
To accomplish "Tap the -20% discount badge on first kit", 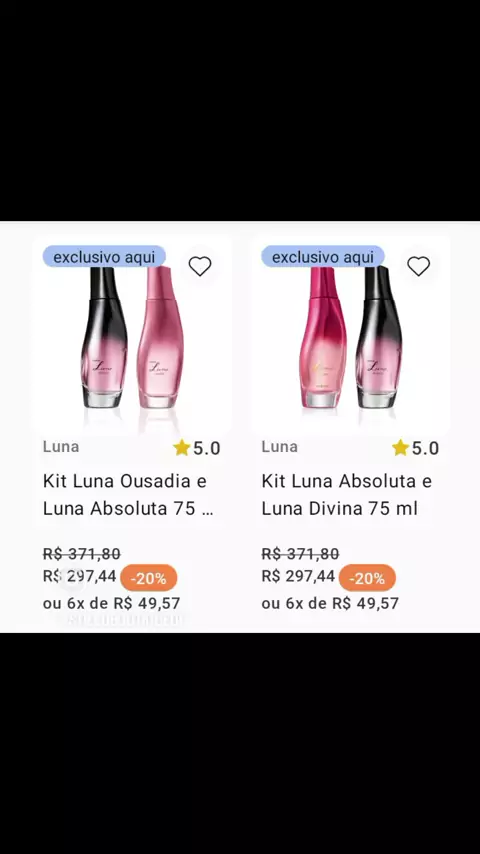I will coord(149,578).
